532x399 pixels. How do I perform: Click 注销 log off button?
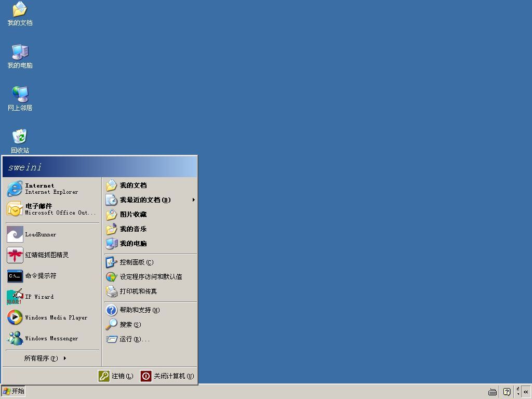pyautogui.click(x=116, y=376)
